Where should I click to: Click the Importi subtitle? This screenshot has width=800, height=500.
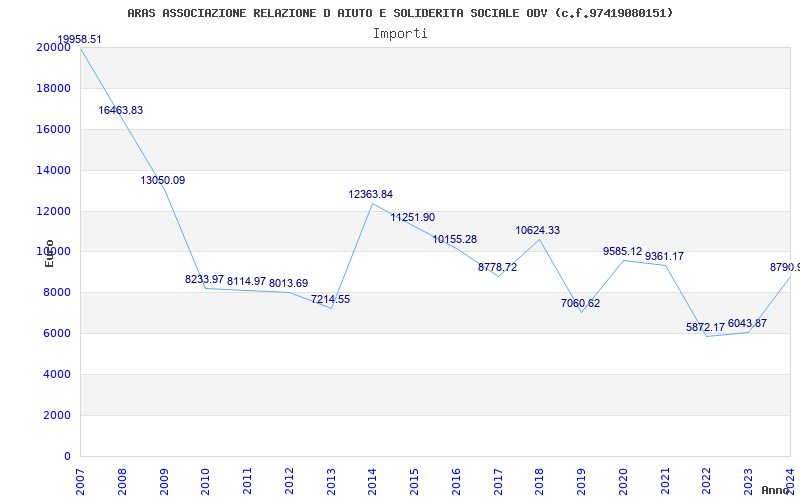(400, 34)
